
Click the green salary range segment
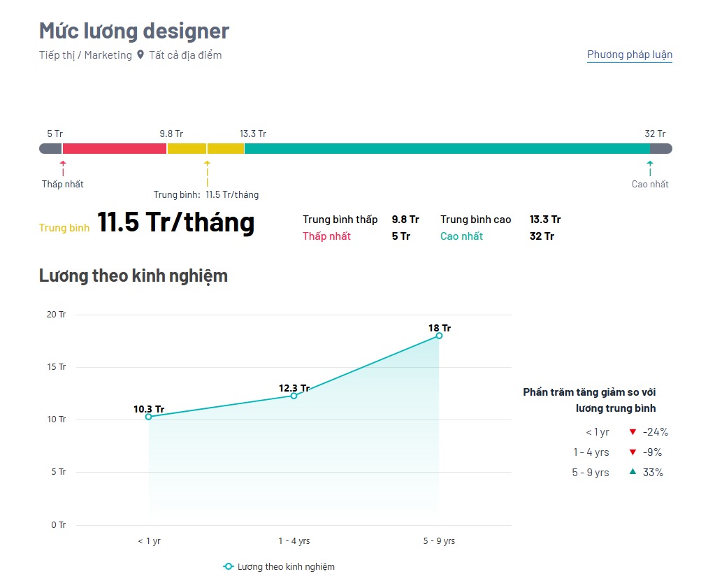pyautogui.click(x=447, y=148)
